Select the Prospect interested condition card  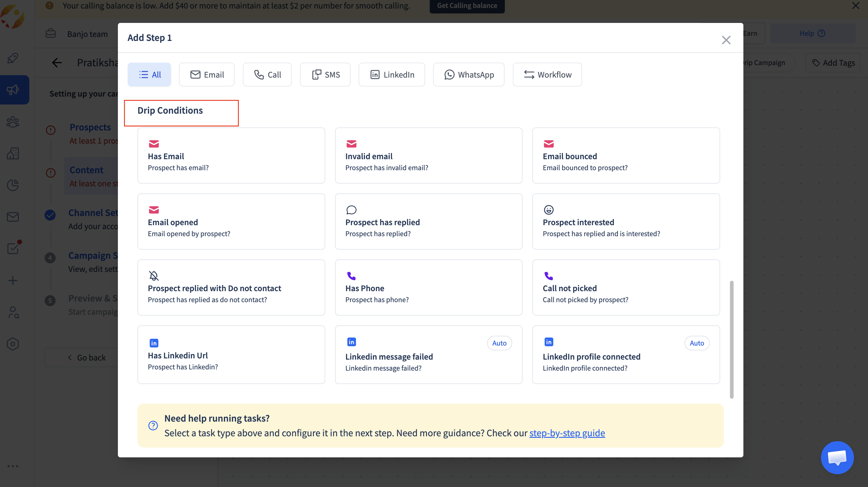pos(626,222)
